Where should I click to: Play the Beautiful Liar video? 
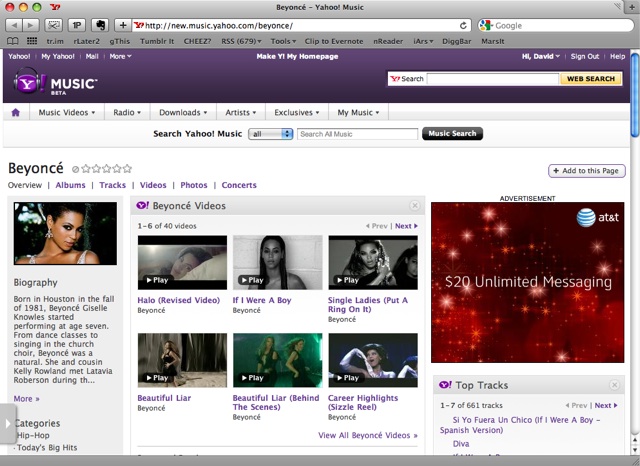pos(182,360)
